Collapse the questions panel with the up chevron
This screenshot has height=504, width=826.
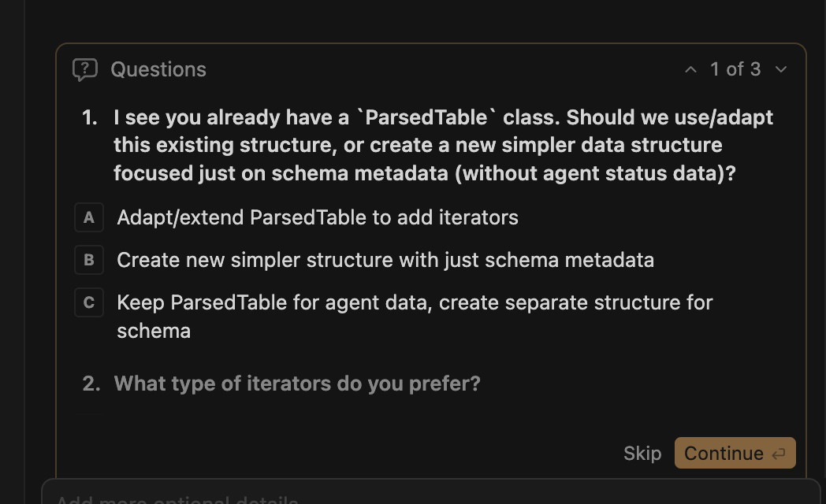point(690,69)
